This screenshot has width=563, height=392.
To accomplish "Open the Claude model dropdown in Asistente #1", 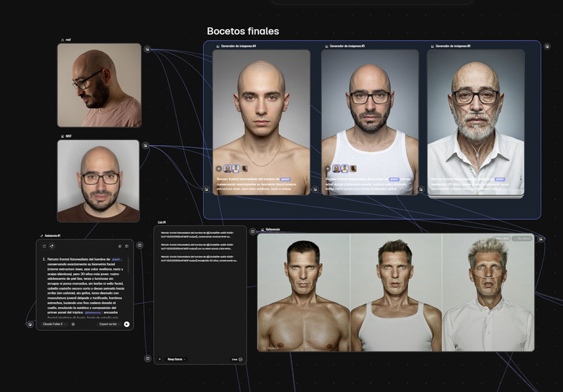I will click(54, 324).
